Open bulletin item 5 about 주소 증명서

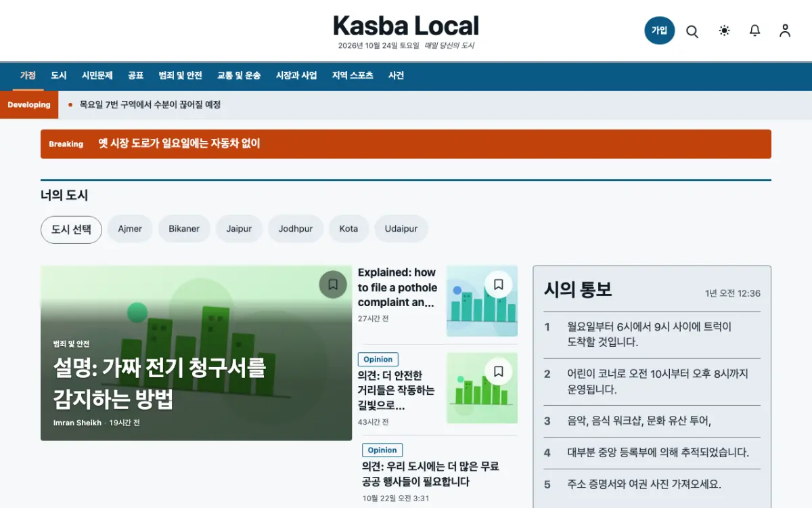coord(652,485)
